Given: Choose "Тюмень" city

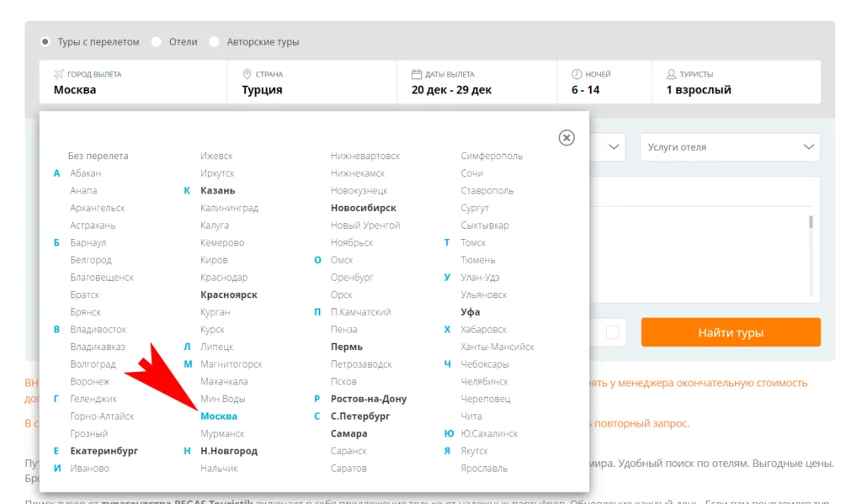Looking at the screenshot, I should point(478,260).
